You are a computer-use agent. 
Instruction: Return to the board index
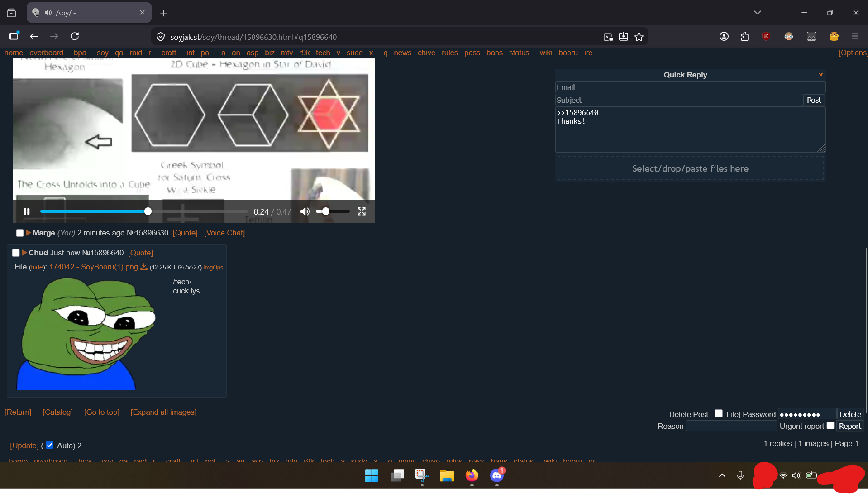point(18,412)
